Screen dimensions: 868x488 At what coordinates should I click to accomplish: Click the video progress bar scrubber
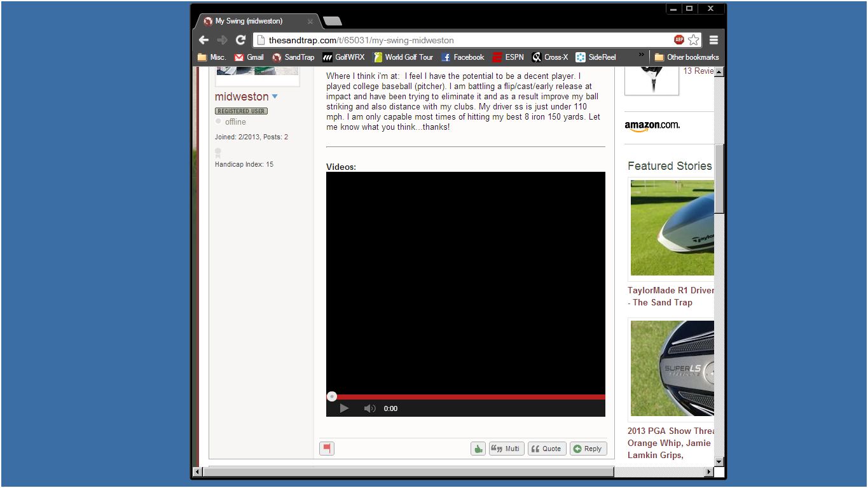click(x=332, y=396)
